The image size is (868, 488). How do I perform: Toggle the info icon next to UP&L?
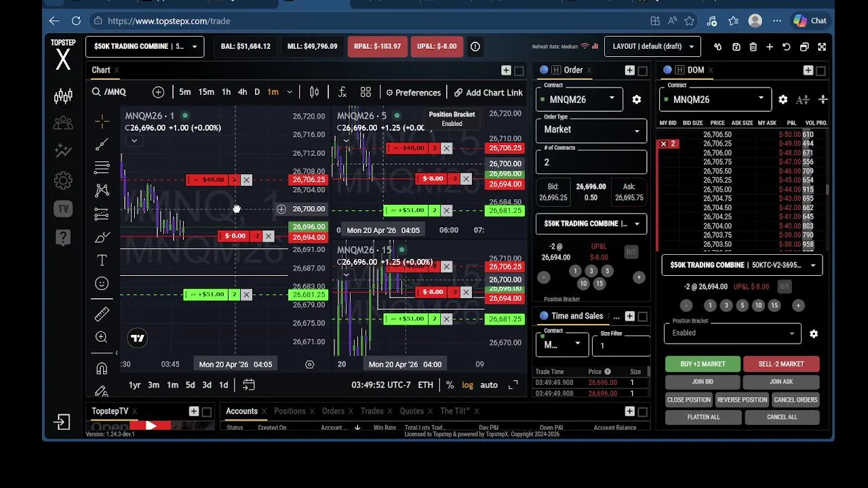point(475,47)
